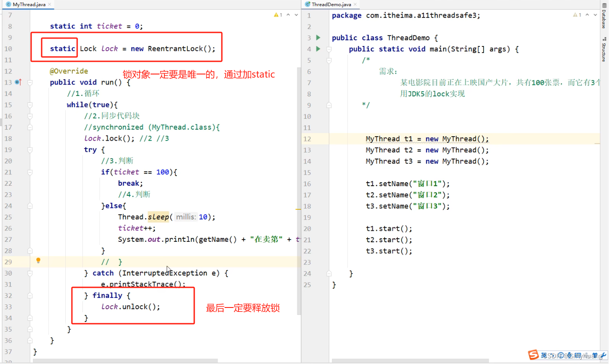Go to previous highlighted problem in MyThread.java
Image resolution: width=609 pixels, height=364 pixels.
288,15
